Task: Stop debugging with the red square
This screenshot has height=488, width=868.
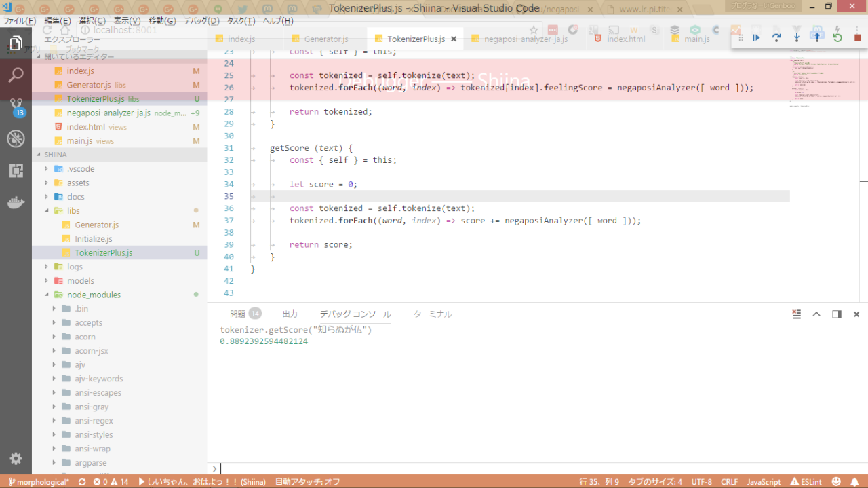Action: point(857,37)
